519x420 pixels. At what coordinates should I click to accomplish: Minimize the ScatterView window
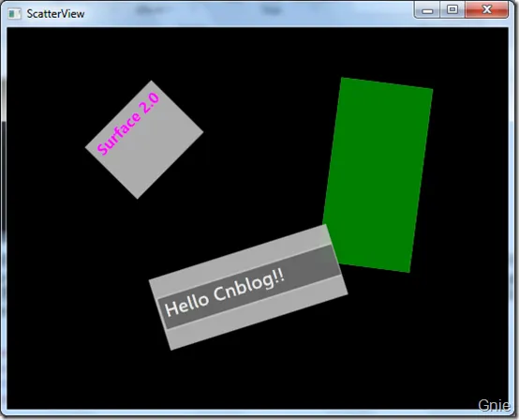tap(427, 10)
